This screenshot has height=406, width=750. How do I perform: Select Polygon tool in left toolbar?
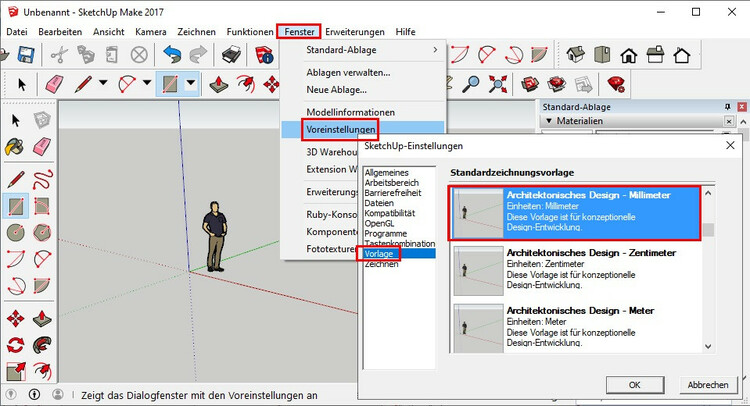[42, 232]
